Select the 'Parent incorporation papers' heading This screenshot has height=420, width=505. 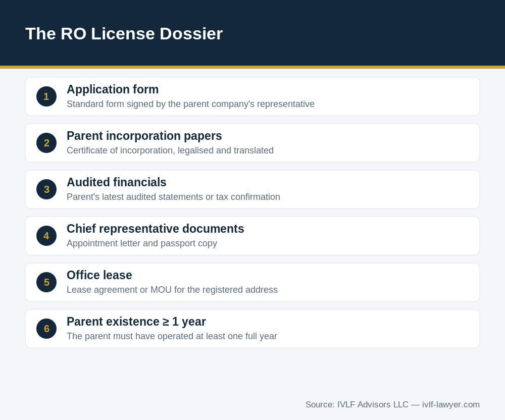[144, 136]
